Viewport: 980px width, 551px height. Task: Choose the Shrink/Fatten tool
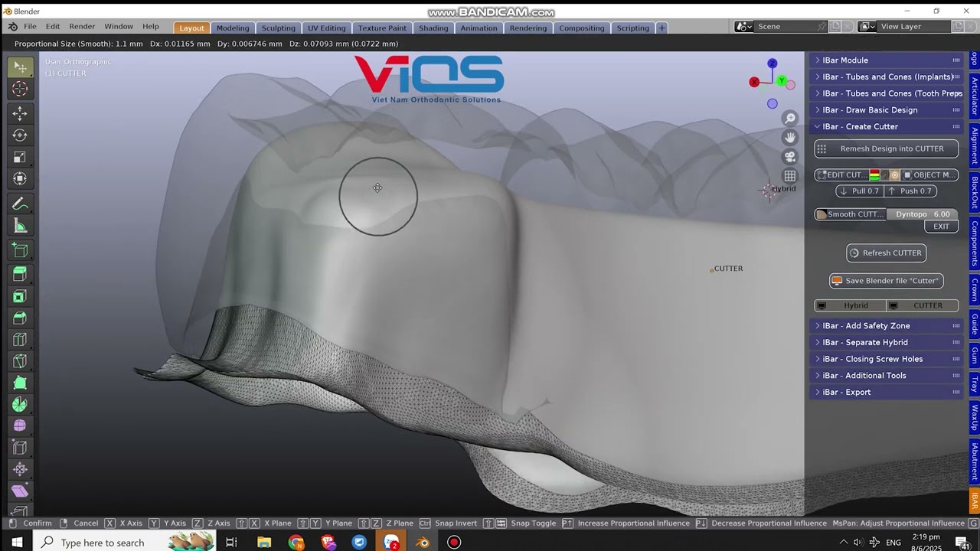(x=21, y=470)
